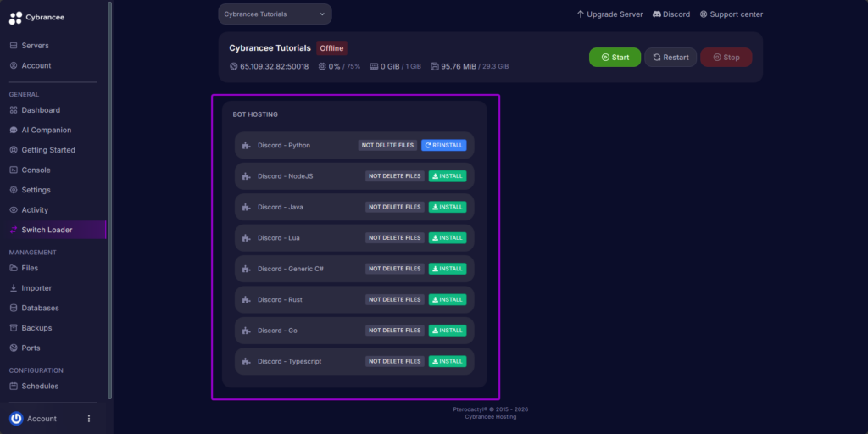The height and width of the screenshot is (434, 868).
Task: Toggle Not Delete Files for Discord - Rust
Action: (395, 299)
